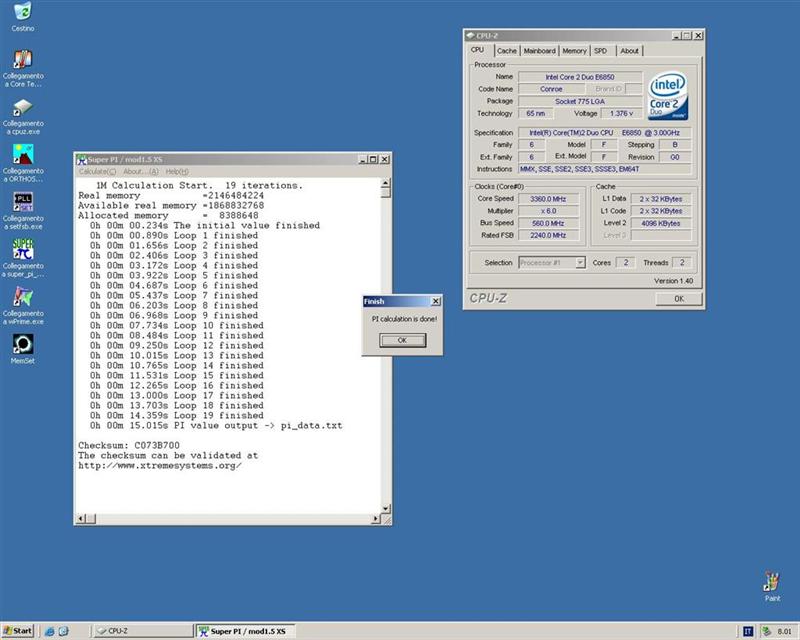Select the ORTHOS shortcut icon
The width and height of the screenshot is (800, 640).
[x=22, y=155]
